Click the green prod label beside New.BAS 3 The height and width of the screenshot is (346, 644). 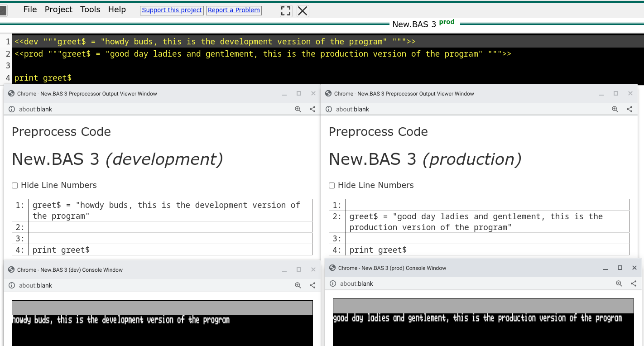[447, 22]
